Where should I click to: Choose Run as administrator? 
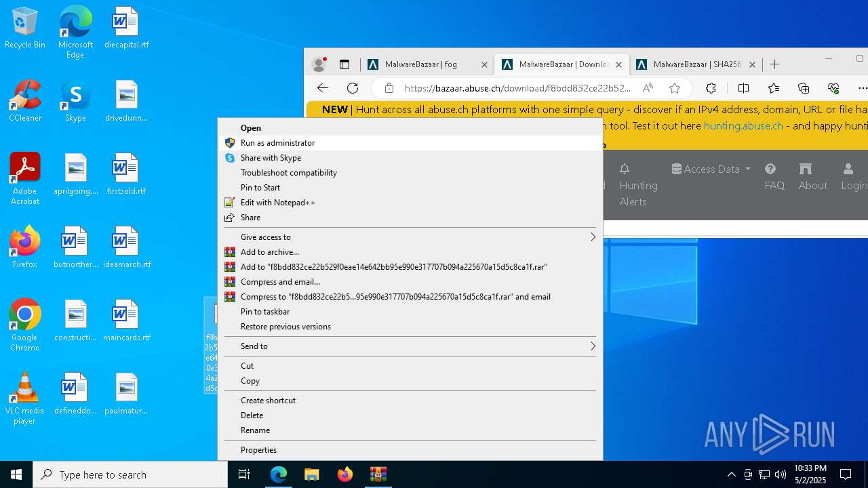(410, 143)
